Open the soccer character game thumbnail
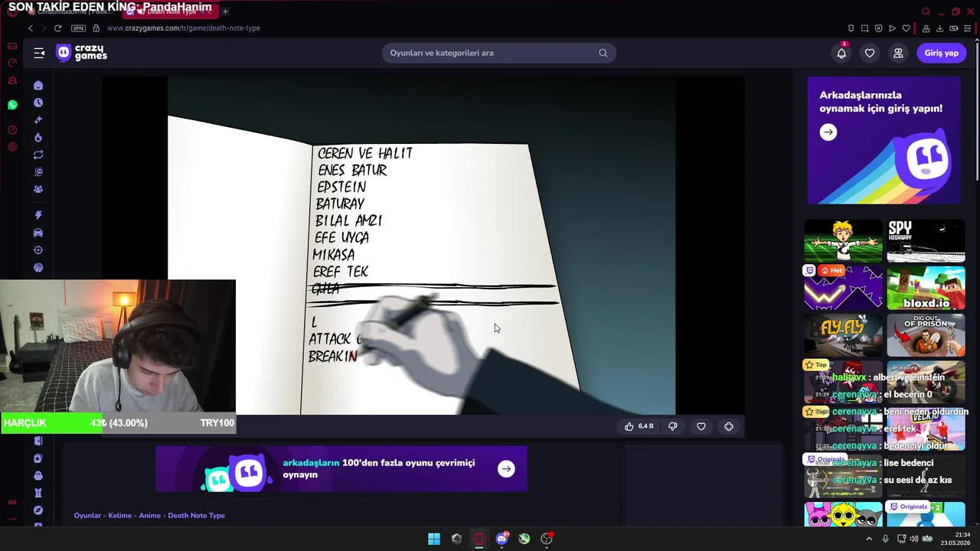980x551 pixels. 843,241
